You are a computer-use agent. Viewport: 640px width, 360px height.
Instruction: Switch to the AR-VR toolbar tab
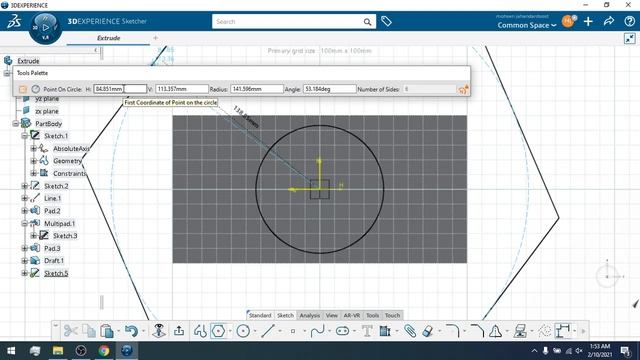351,315
